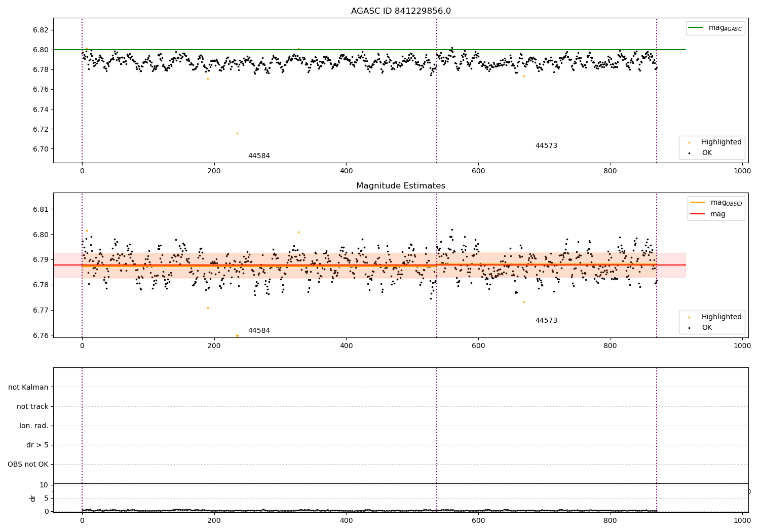
Task: Click the 400 x-axis tick under the top plot
Action: [346, 171]
